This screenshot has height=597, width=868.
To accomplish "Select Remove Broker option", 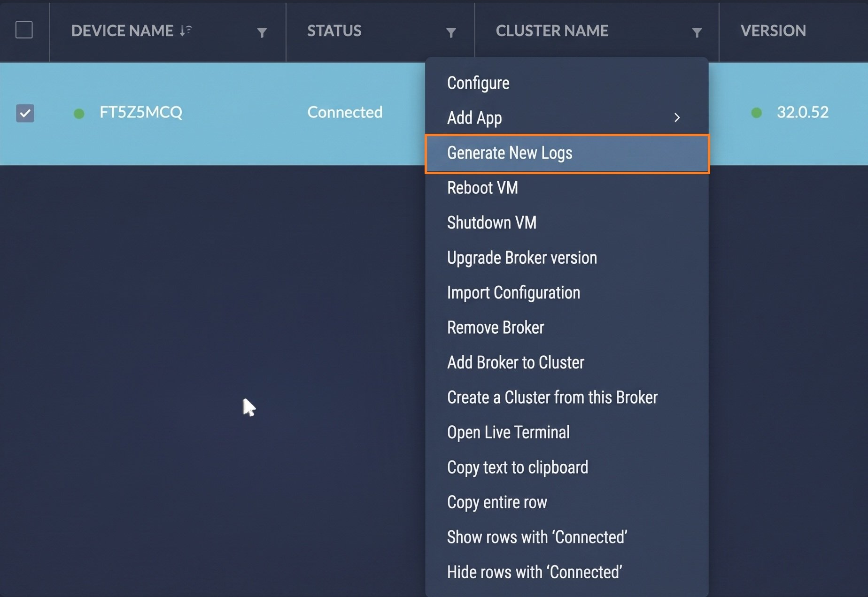I will (x=567, y=328).
